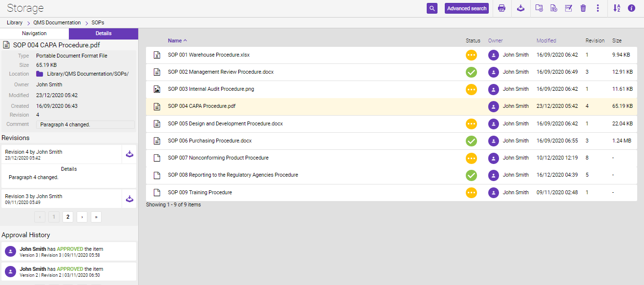
Task: Click the QMS Documentation breadcrumb link
Action: point(57,22)
